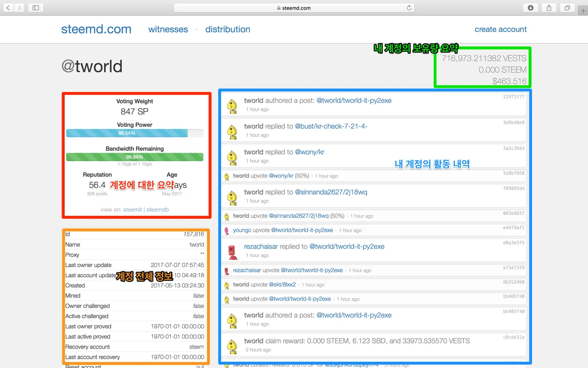Open the @wony/kr link in the reply row
Viewport: 588px width, 368px height.
[310, 152]
